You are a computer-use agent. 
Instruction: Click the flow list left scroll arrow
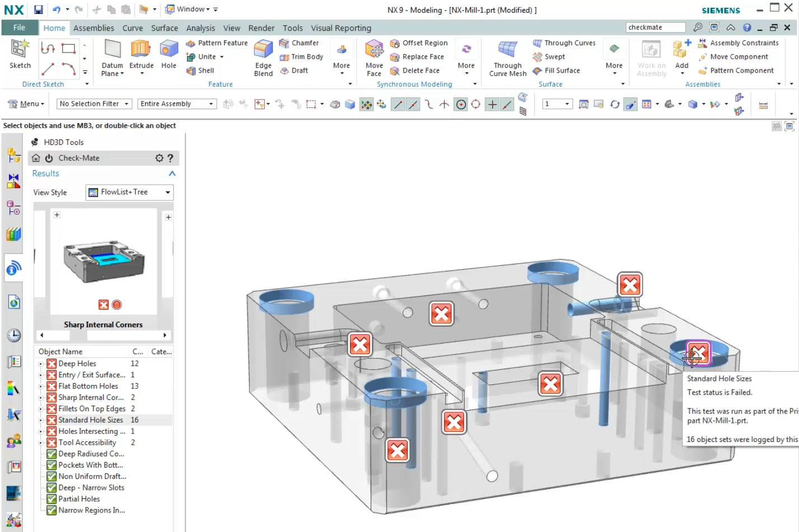pyautogui.click(x=41, y=335)
